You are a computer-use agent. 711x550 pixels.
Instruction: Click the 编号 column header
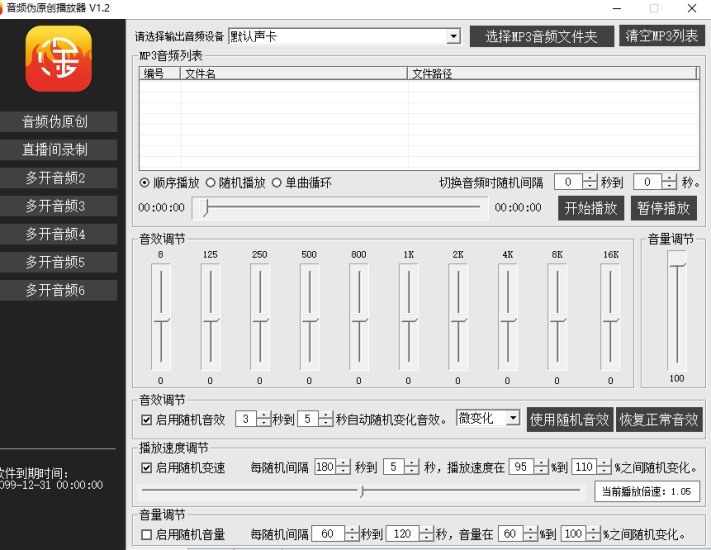[x=160, y=73]
